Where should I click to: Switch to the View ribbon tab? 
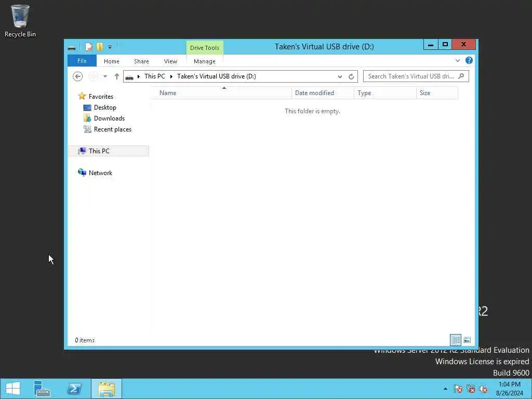(170, 61)
